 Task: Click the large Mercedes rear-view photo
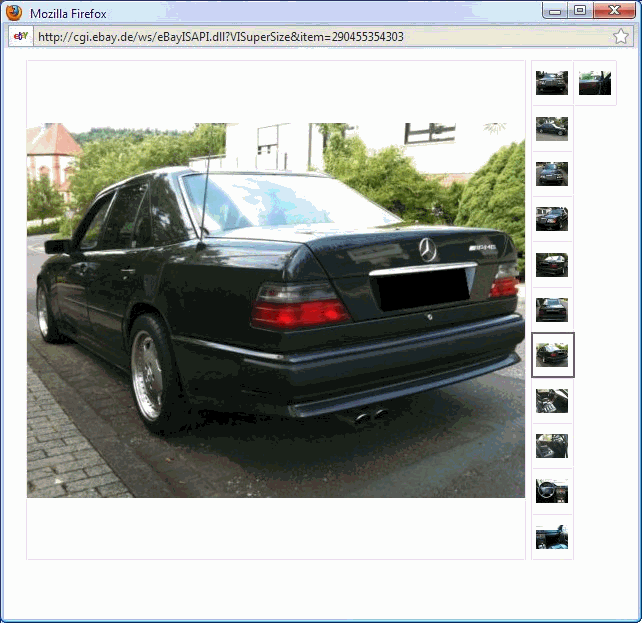pos(275,310)
